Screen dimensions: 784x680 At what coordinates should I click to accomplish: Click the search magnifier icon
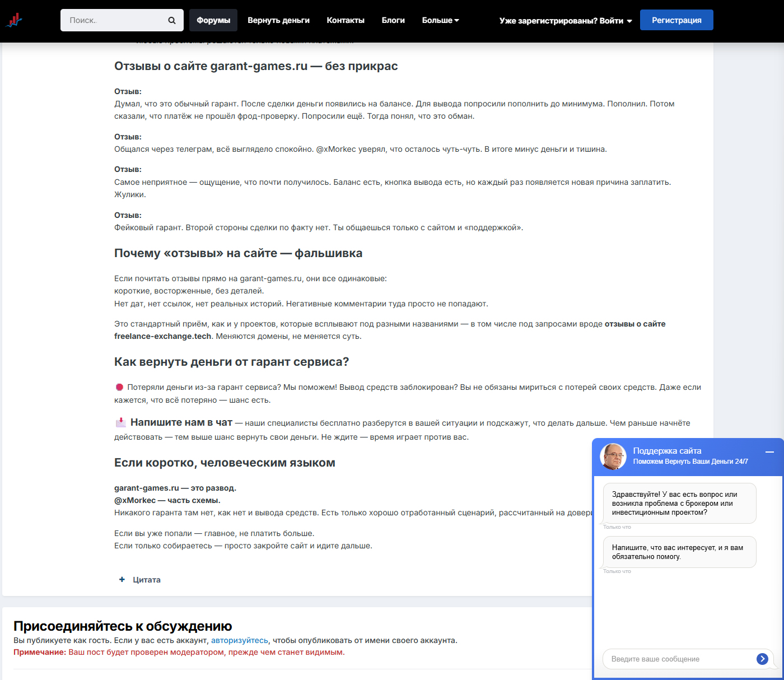(x=172, y=20)
